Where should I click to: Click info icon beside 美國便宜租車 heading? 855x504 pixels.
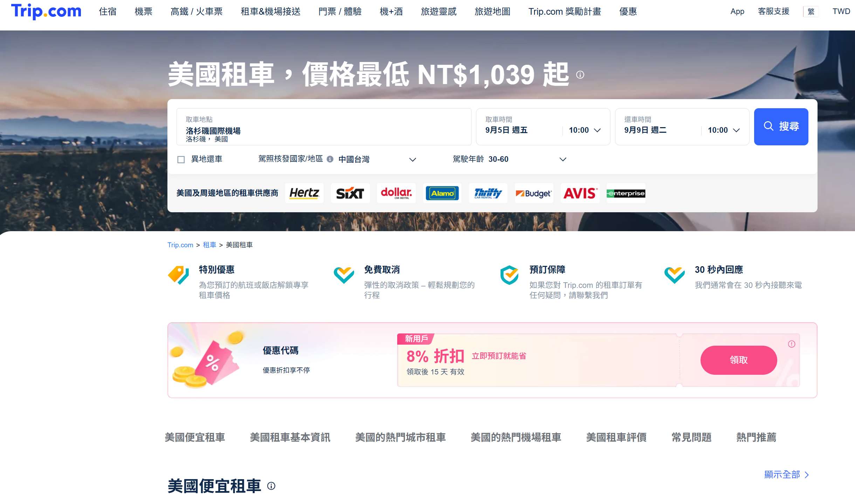point(271,486)
